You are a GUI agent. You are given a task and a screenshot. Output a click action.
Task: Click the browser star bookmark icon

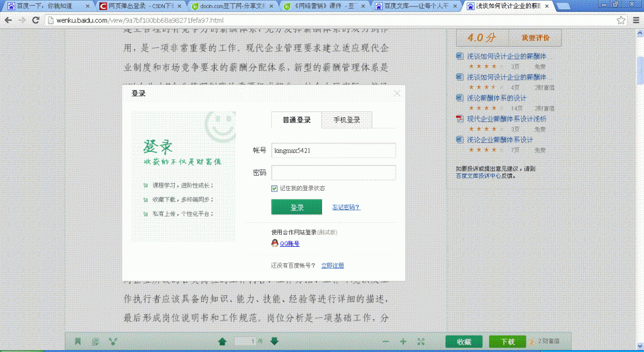click(621, 20)
